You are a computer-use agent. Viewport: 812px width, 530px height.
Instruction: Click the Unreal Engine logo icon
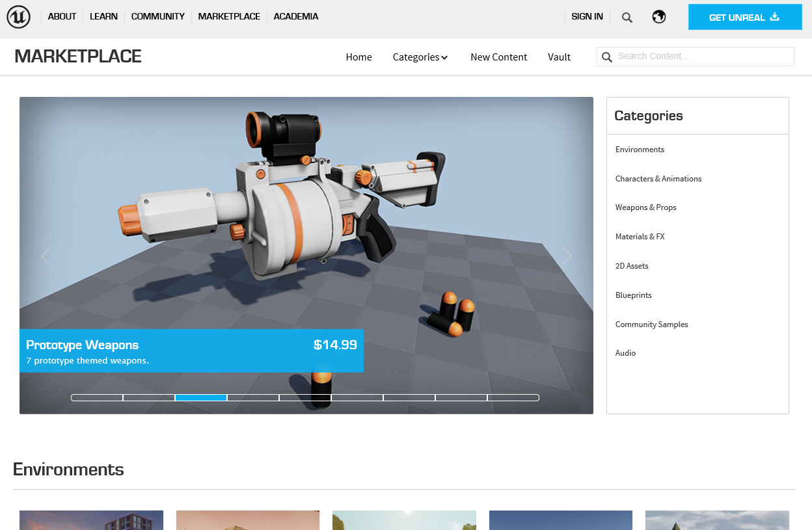(19, 17)
